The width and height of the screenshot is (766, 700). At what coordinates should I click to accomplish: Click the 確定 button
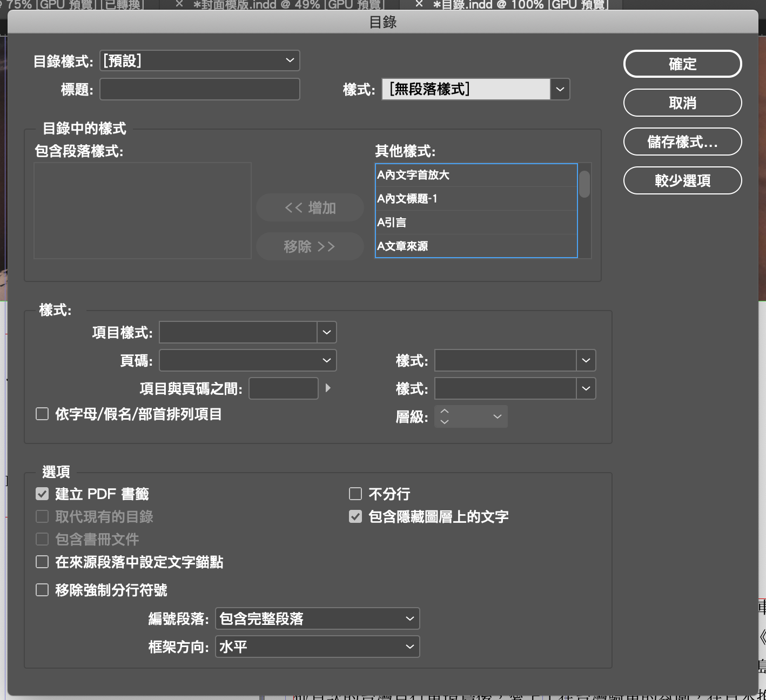click(682, 64)
